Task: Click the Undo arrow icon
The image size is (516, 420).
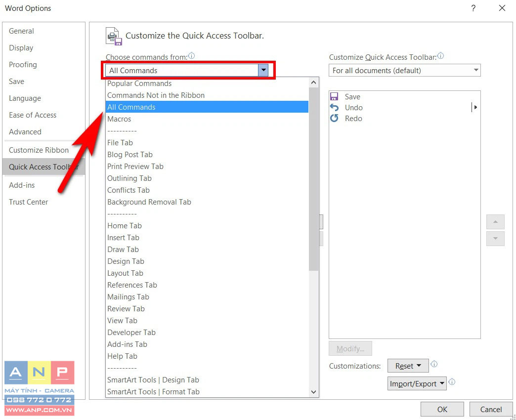Action: pos(334,107)
